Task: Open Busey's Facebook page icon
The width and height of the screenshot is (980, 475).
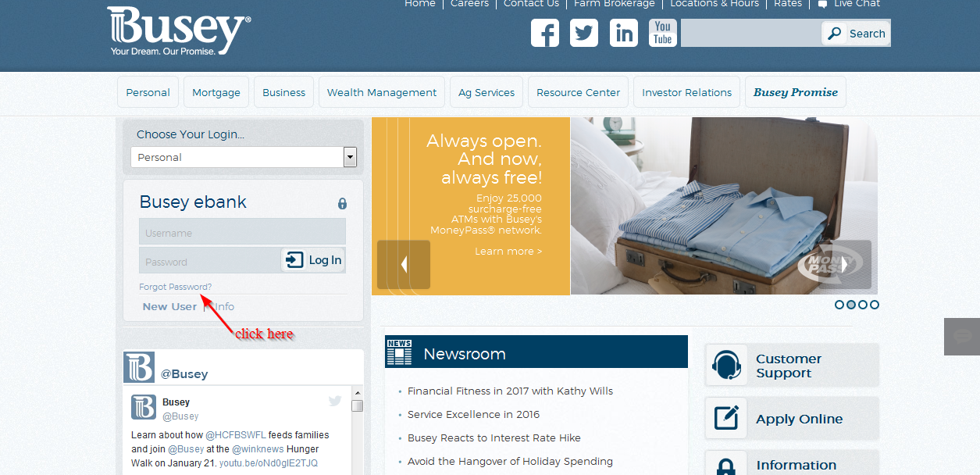Action: (545, 33)
